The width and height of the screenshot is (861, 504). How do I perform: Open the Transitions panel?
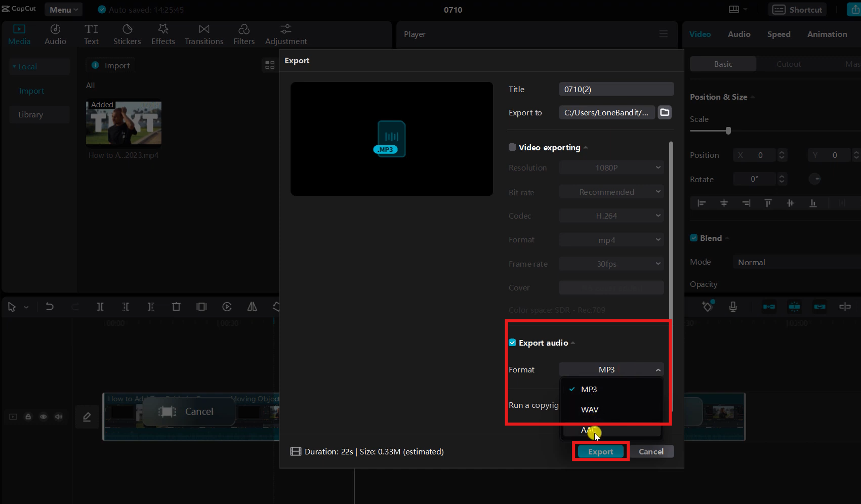click(203, 33)
